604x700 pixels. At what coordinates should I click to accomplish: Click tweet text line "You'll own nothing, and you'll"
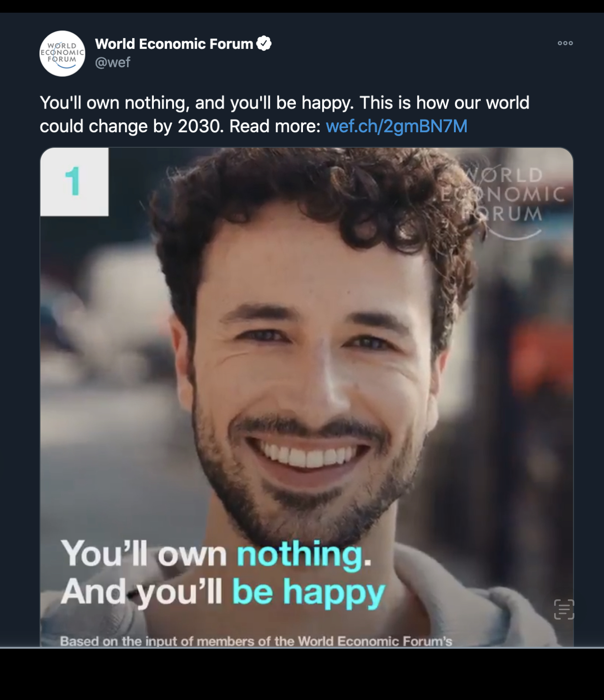click(155, 103)
